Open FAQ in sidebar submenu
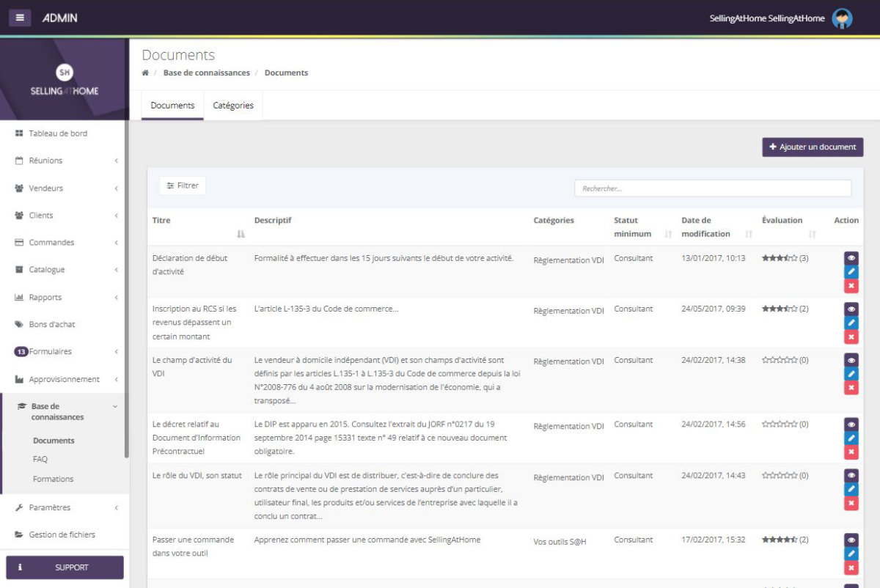 click(40, 460)
